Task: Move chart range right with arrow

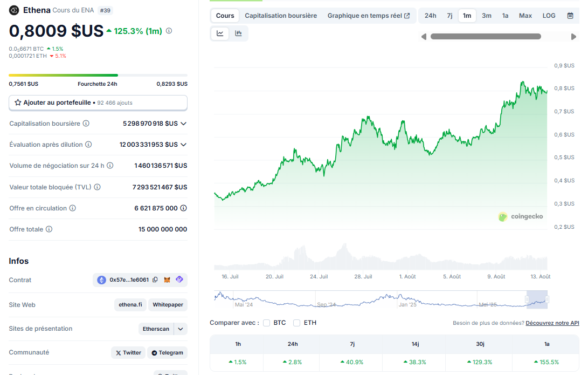Action: coord(573,37)
